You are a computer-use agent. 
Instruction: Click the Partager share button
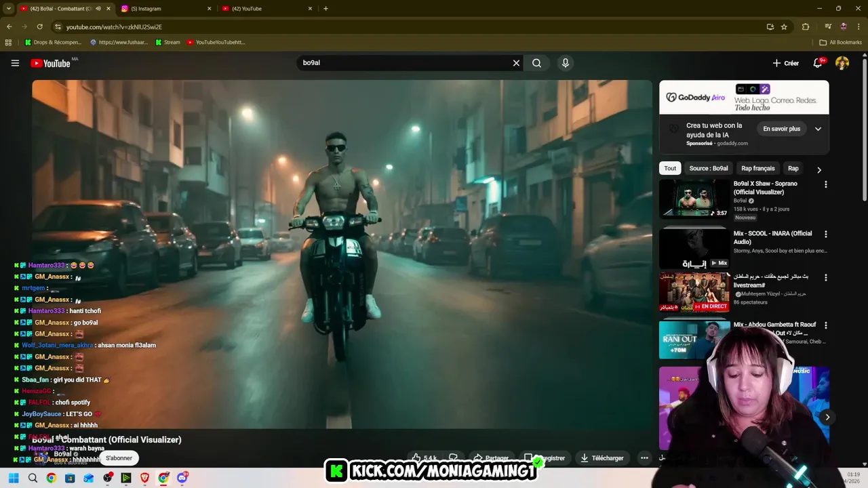(x=490, y=458)
